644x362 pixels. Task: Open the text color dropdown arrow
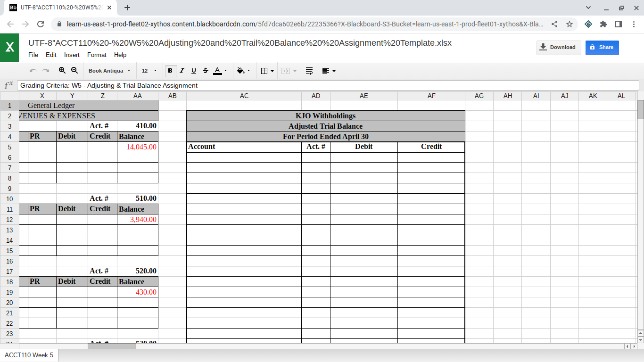click(x=225, y=71)
